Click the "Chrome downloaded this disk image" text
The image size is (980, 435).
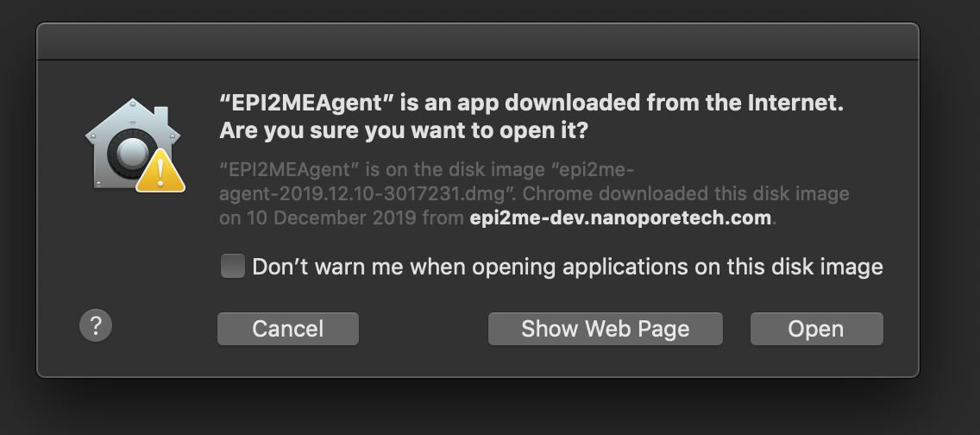pos(686,193)
